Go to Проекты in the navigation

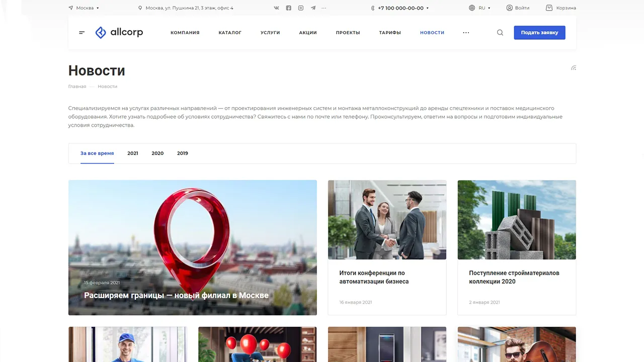(348, 33)
